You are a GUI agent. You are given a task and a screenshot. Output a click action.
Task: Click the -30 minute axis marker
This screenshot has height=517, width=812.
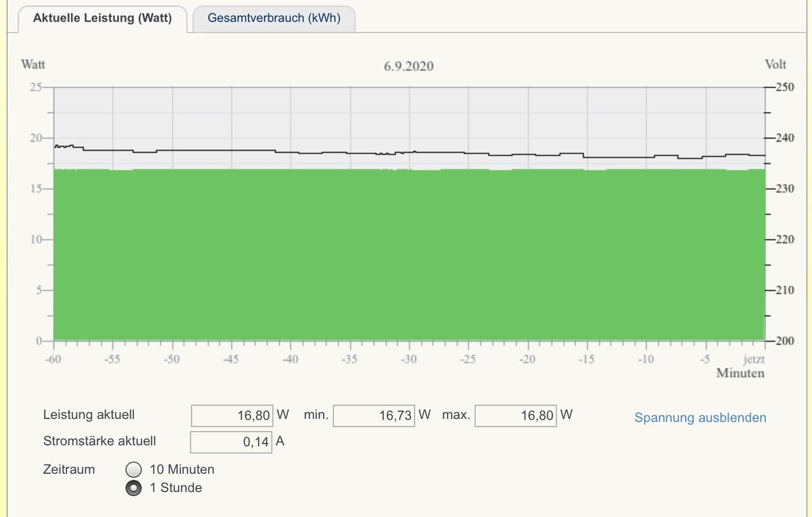pos(408,359)
